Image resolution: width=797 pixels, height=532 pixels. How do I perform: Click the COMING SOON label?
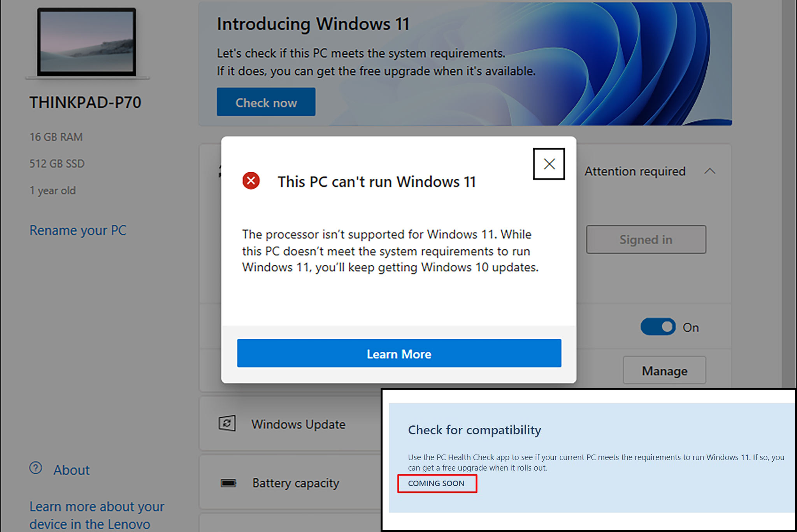(436, 483)
